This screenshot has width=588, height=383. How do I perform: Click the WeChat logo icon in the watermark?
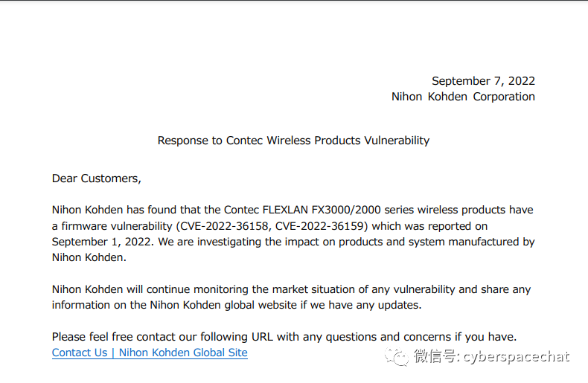(397, 357)
